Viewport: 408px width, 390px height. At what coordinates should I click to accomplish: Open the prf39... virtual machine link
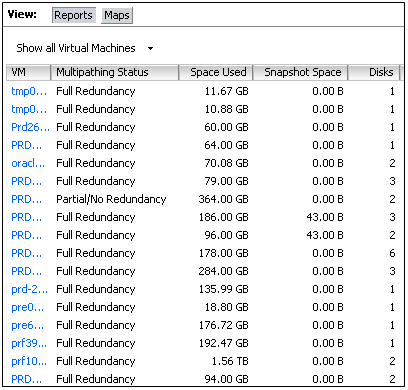[x=29, y=343]
